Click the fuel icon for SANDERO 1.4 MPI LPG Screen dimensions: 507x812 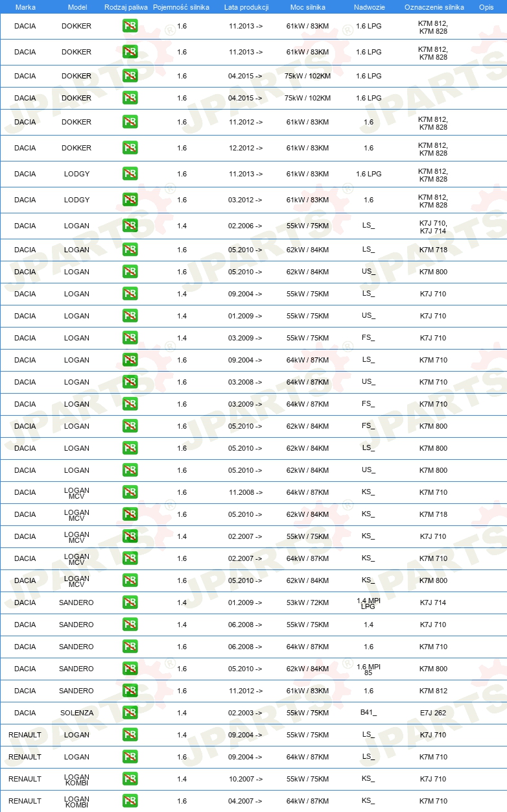pos(130,603)
